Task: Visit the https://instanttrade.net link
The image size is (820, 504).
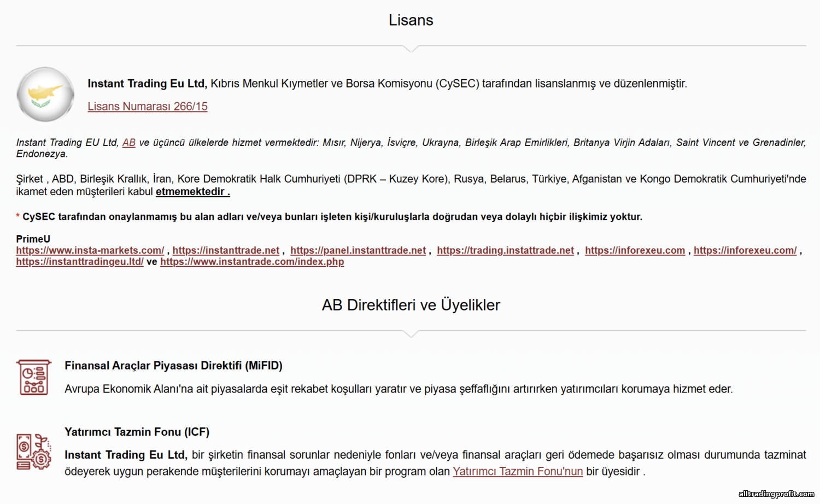Action: (x=226, y=250)
